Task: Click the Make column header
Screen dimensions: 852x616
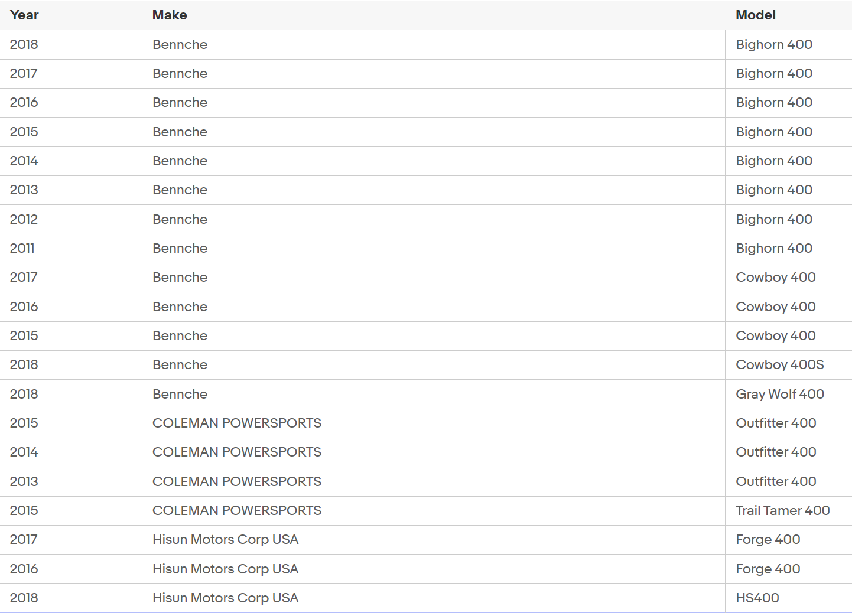Action: (x=170, y=15)
